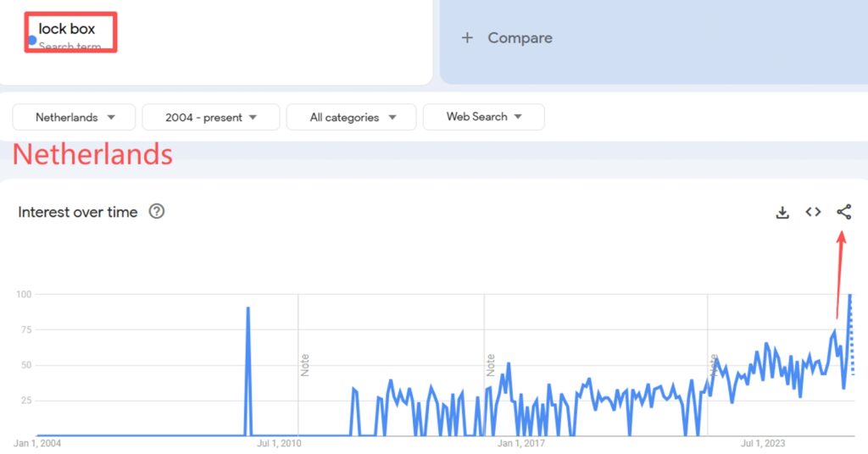Select the Note marker near Jul 1, 2023
Viewport: 868px width, 454px height.
(714, 365)
